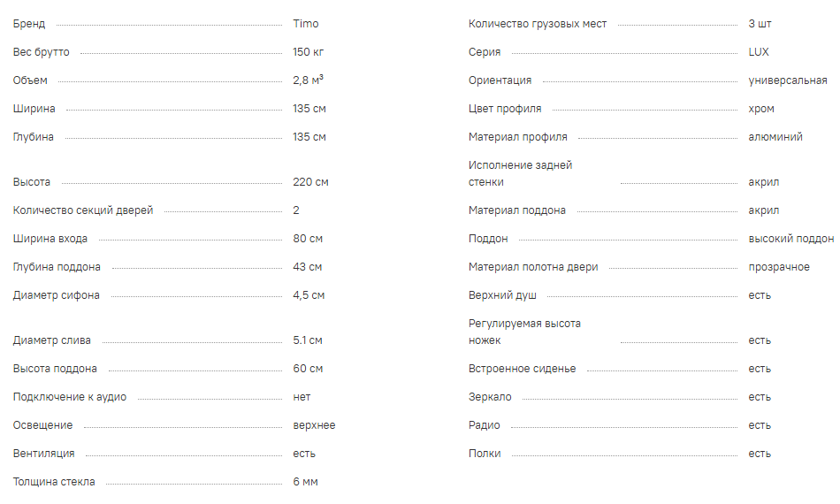Select the Бренд label

click(x=29, y=24)
